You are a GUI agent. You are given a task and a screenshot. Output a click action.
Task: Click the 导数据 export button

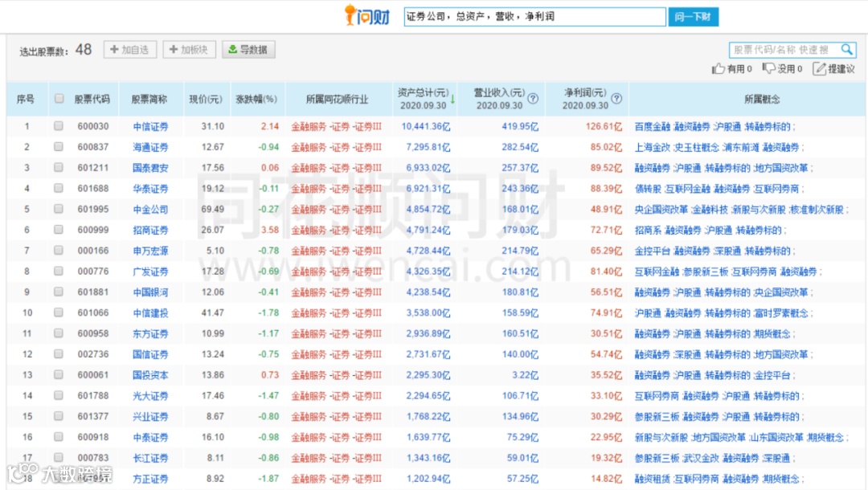pos(248,50)
